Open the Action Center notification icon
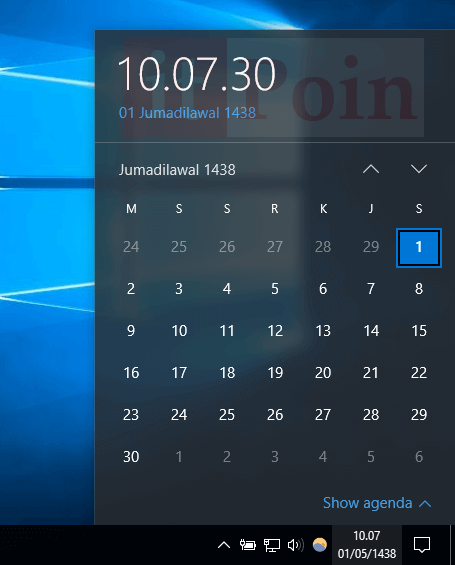This screenshot has height=565, width=455. (421, 545)
